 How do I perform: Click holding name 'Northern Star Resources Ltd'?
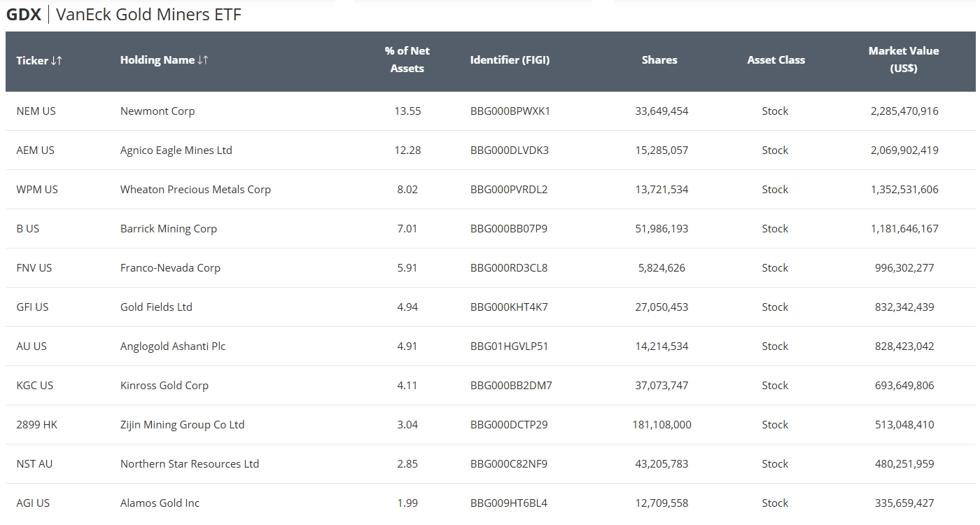coord(190,464)
